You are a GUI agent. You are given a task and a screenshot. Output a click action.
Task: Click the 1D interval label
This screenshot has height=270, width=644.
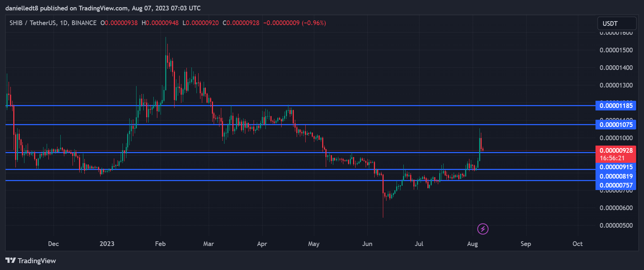point(64,23)
